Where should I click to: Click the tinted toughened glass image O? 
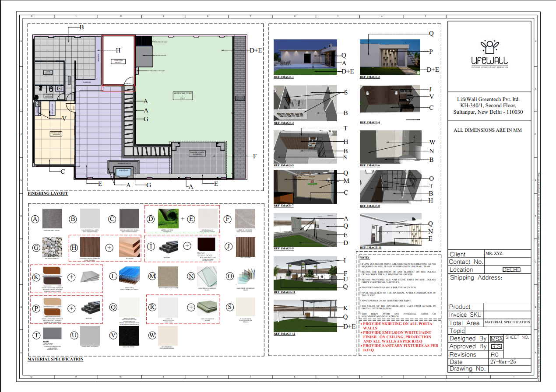point(245,276)
